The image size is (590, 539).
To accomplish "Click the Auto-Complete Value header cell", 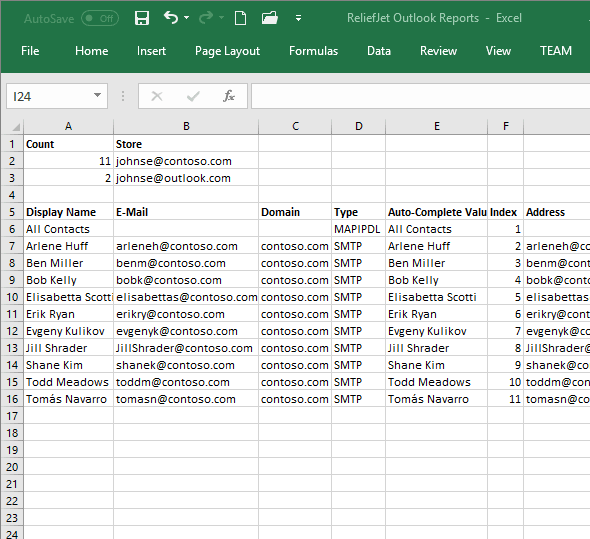I will [x=436, y=212].
